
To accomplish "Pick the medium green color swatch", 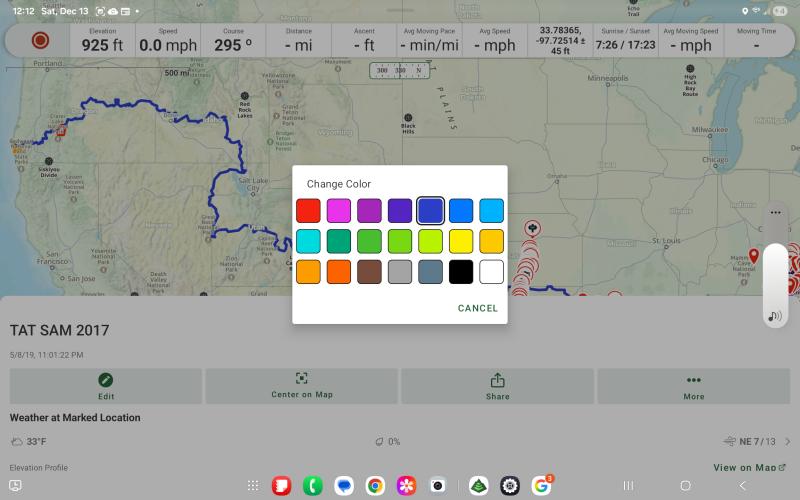I will [369, 241].
